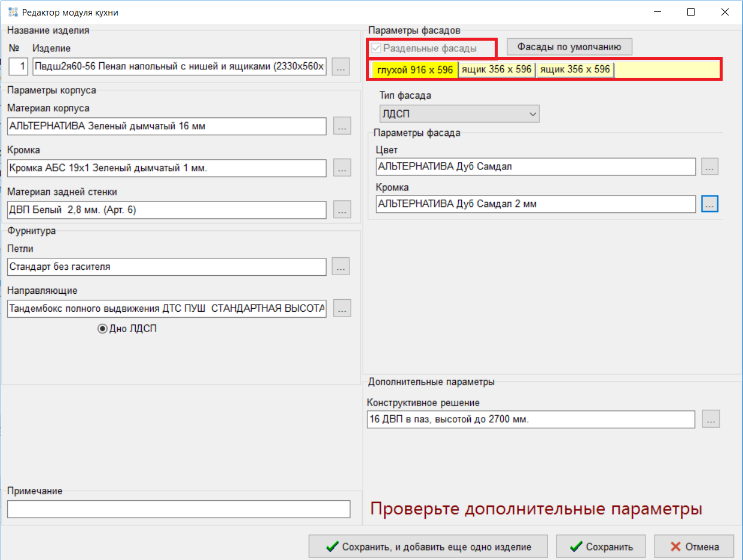
Task: Focus the Примечание text field
Action: point(178,509)
